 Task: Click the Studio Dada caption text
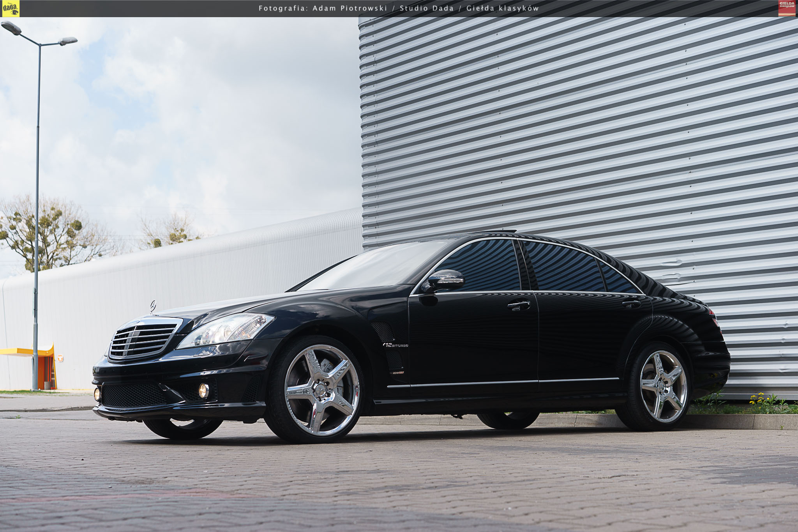pyautogui.click(x=427, y=8)
